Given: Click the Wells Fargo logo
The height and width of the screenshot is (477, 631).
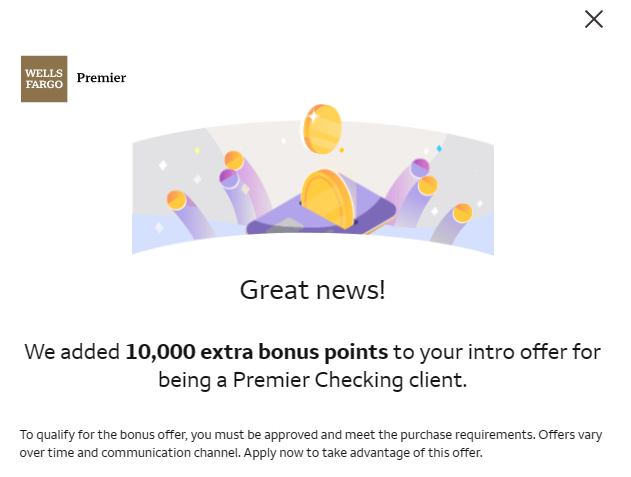Looking at the screenshot, I should click(x=44, y=79).
